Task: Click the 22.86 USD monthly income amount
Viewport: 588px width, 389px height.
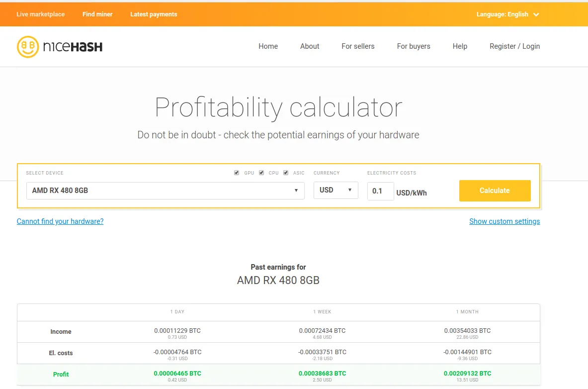Action: (x=467, y=337)
